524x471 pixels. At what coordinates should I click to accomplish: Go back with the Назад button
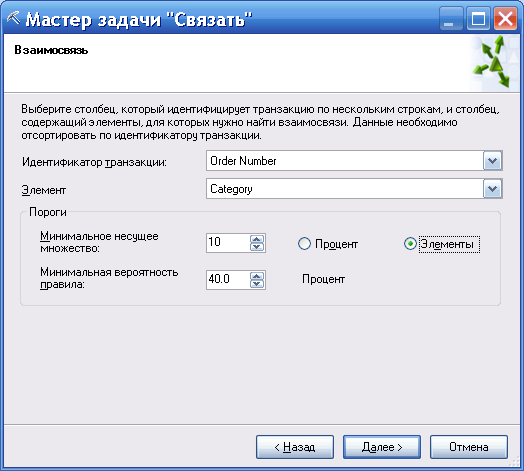(x=295, y=447)
